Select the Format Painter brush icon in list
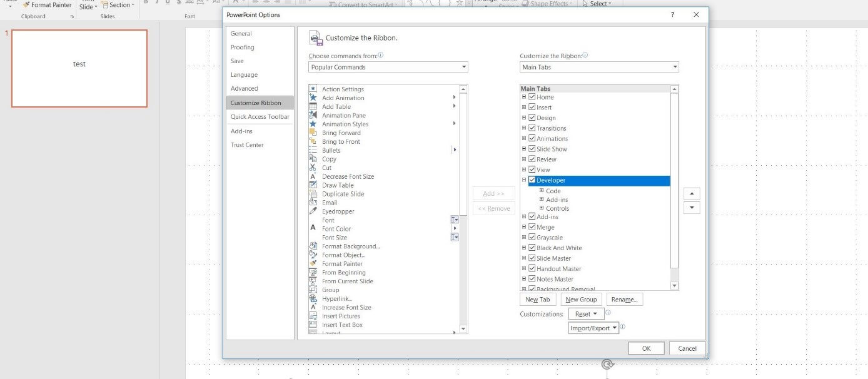The width and height of the screenshot is (868, 379). pos(313,263)
